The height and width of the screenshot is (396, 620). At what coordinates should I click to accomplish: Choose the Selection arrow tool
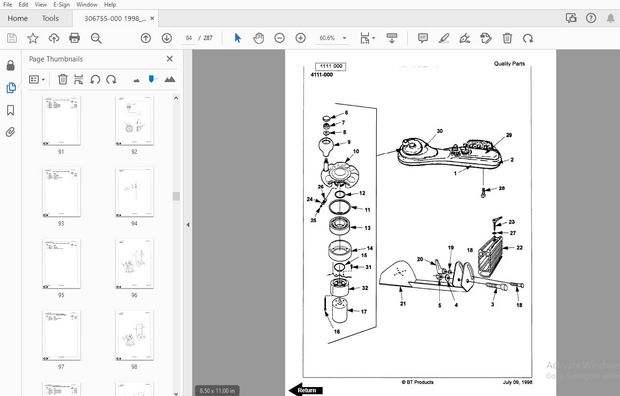[238, 38]
